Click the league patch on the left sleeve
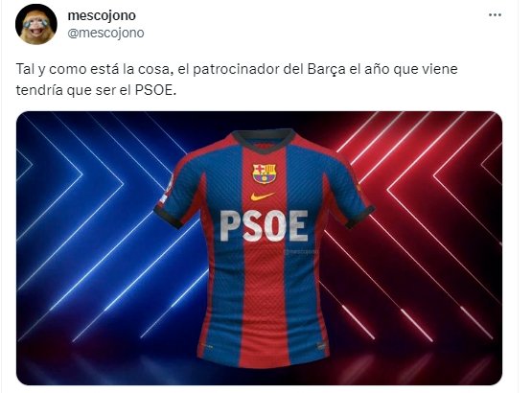532x393 pixels. pyautogui.click(x=166, y=192)
